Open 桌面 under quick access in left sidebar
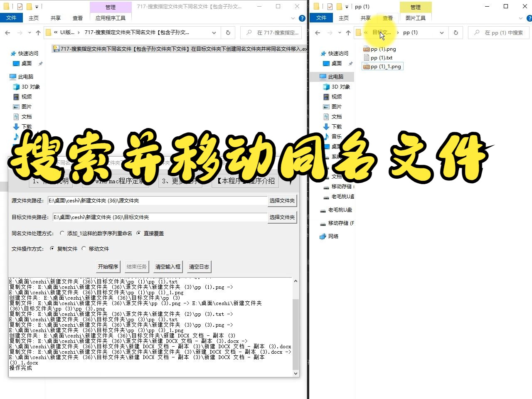Screen dimensions: 532x399 pos(23,64)
